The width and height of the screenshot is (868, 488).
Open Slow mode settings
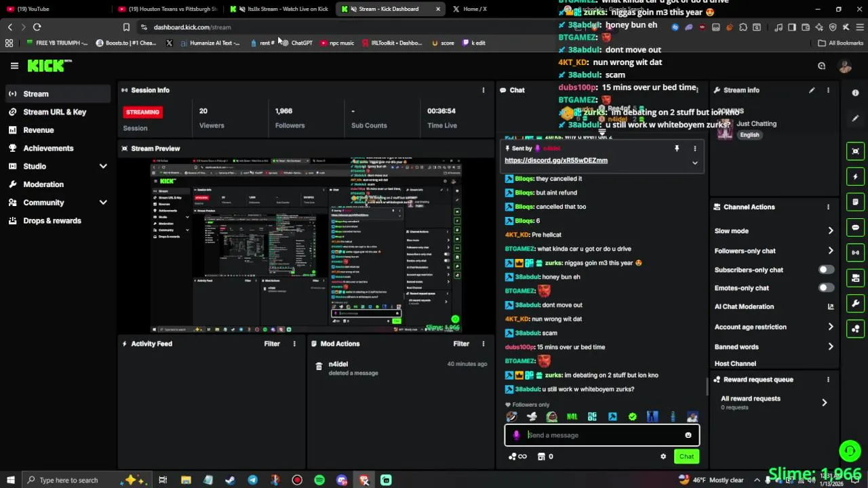pyautogui.click(x=774, y=231)
